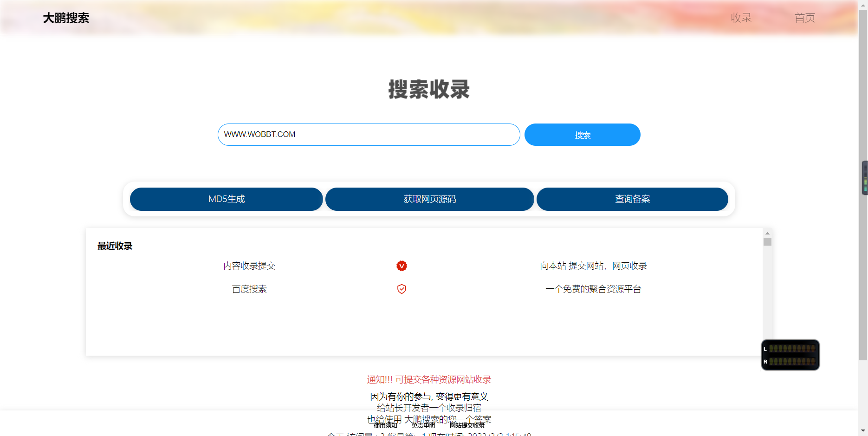
Task: Click the 百度搜索 entry
Action: click(249, 289)
